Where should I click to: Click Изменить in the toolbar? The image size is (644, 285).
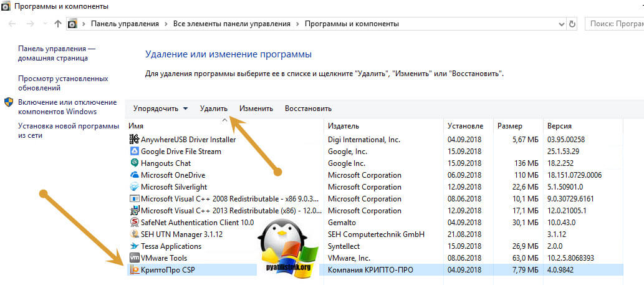pos(256,109)
